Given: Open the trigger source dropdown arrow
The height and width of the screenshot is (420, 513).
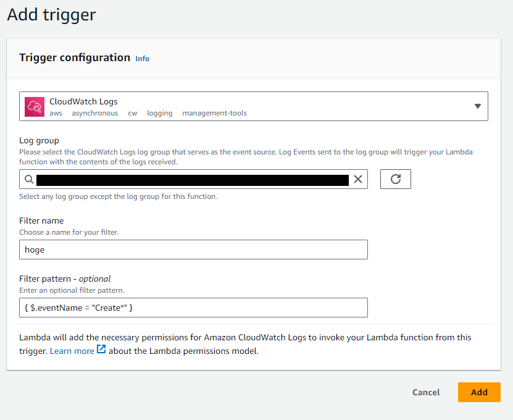Looking at the screenshot, I should tap(478, 106).
